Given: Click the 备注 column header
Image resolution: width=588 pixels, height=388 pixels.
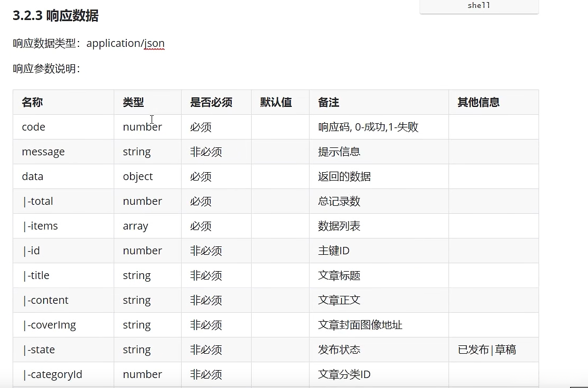Looking at the screenshot, I should (x=379, y=102).
